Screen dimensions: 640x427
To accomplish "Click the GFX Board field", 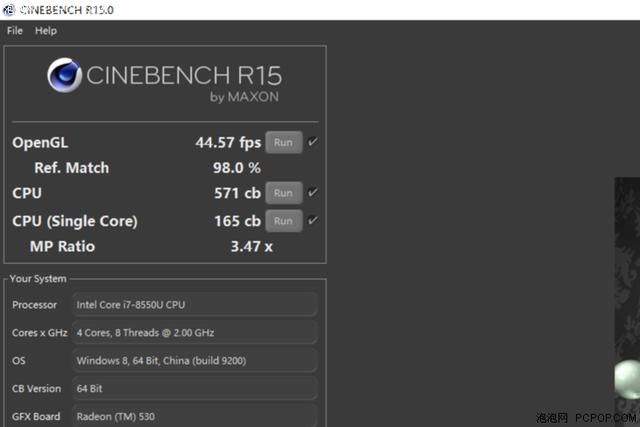I will (x=195, y=416).
